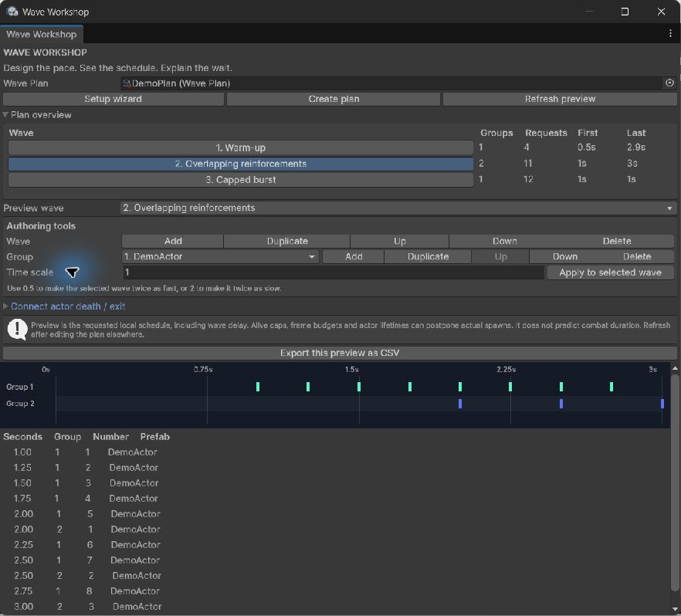Screen dimensions: 681x616
Task: Refresh the preview
Action: (560, 99)
